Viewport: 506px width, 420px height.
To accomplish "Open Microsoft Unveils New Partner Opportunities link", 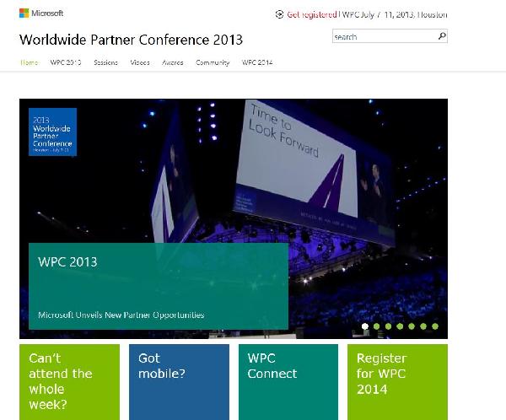I will (121, 315).
